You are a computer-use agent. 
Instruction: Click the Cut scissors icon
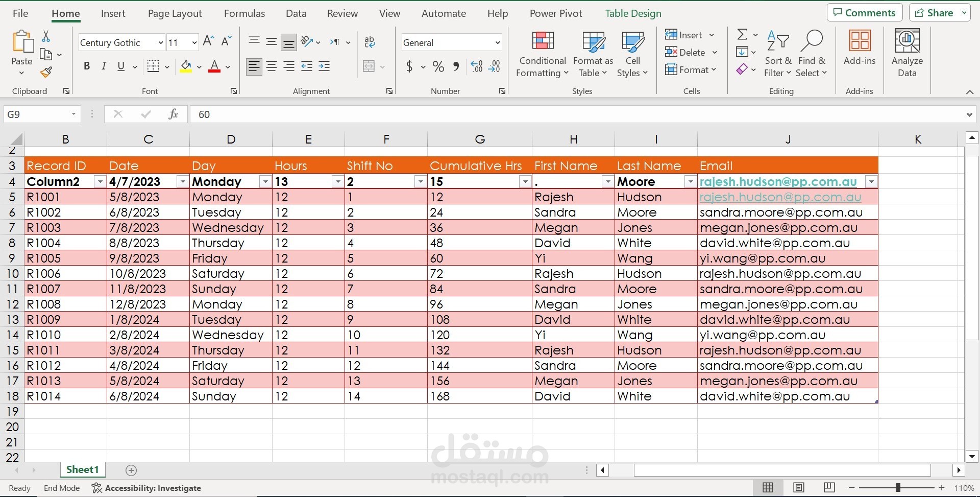click(46, 36)
